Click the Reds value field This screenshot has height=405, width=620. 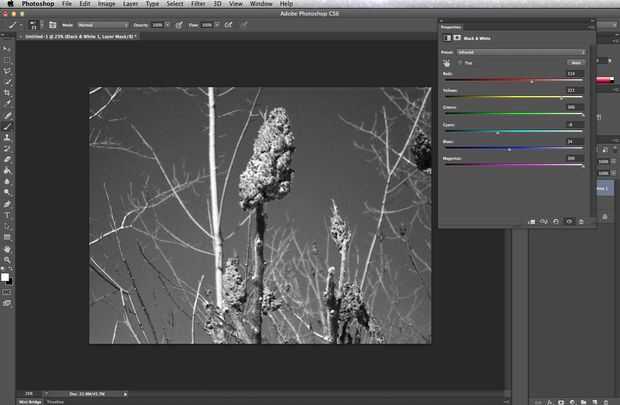[x=575, y=73]
